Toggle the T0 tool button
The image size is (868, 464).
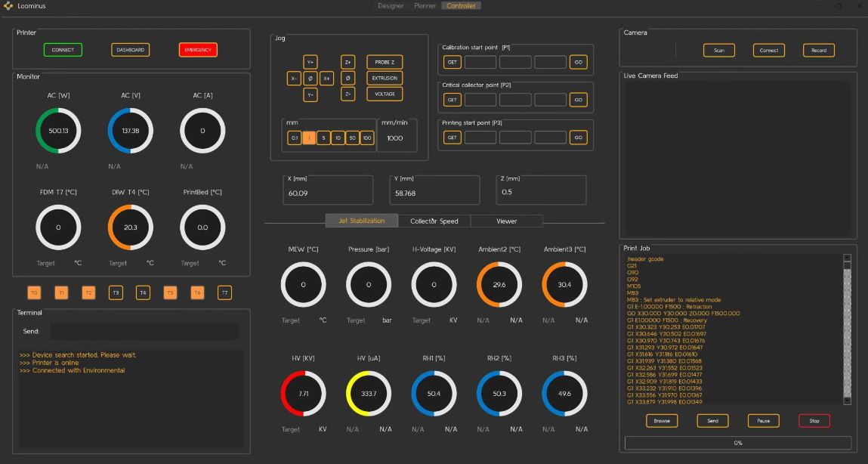point(34,292)
